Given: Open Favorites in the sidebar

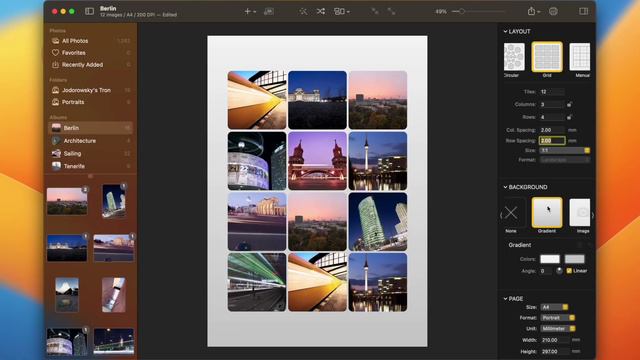Looking at the screenshot, I should (90, 53).
